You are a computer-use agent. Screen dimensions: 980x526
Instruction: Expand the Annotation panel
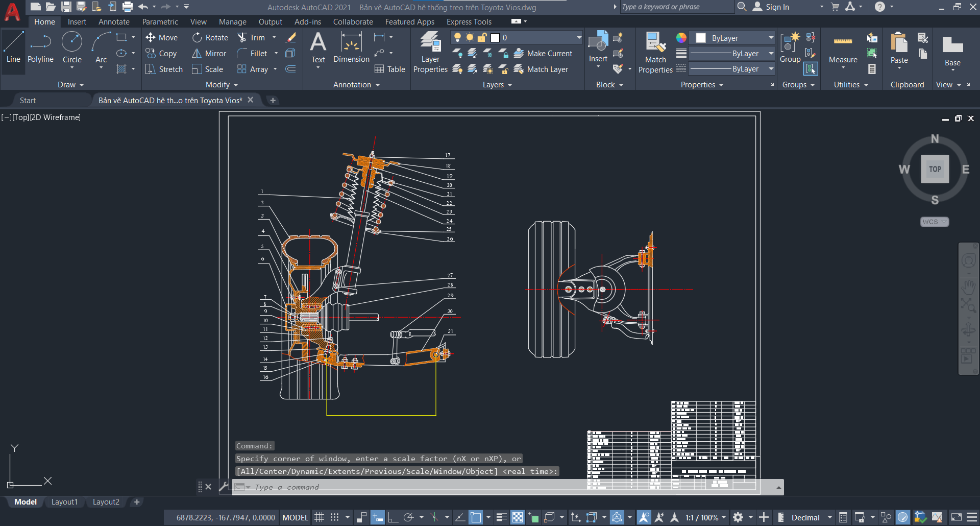point(356,85)
